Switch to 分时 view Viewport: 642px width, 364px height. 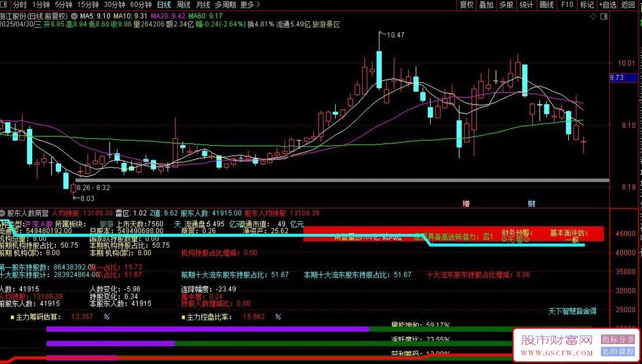(x=20, y=5)
